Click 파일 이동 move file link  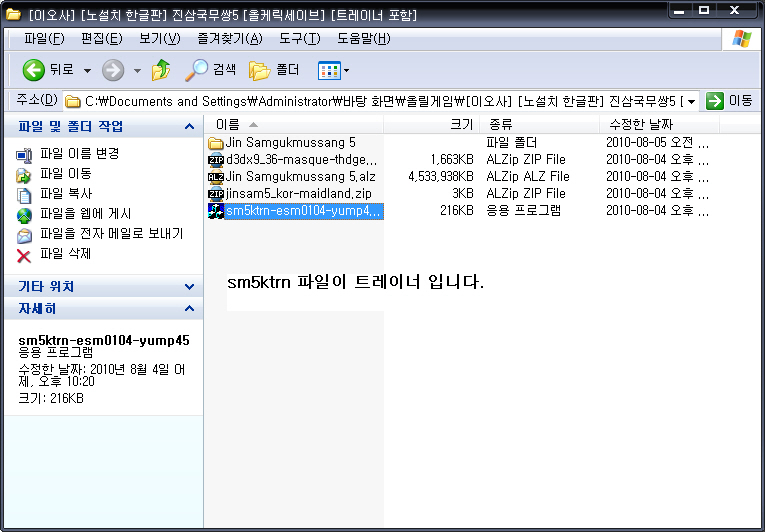(x=66, y=174)
